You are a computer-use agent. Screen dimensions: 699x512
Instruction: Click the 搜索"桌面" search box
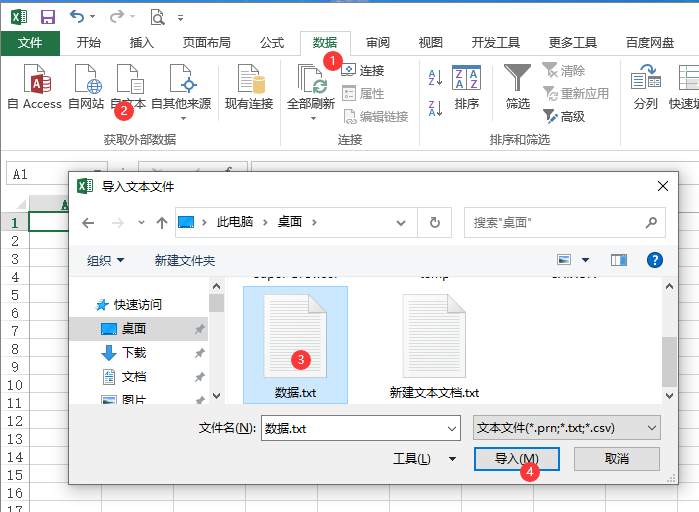(x=564, y=222)
